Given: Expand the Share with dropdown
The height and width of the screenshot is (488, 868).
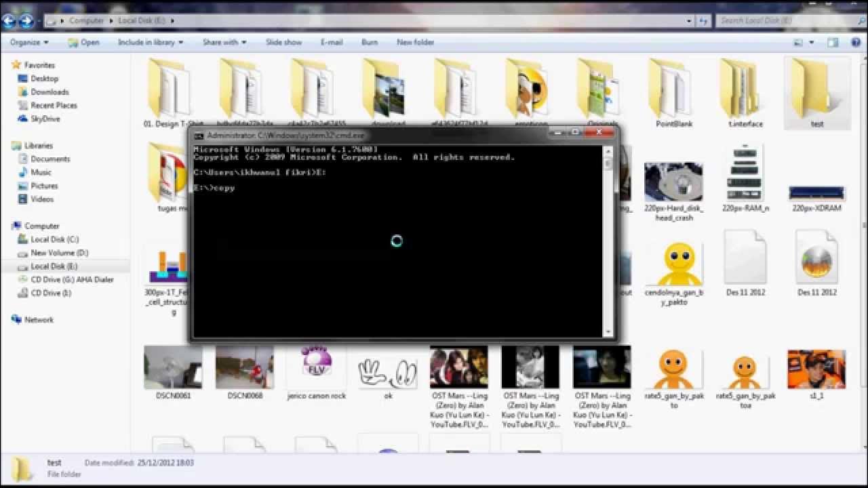Looking at the screenshot, I should tap(224, 42).
